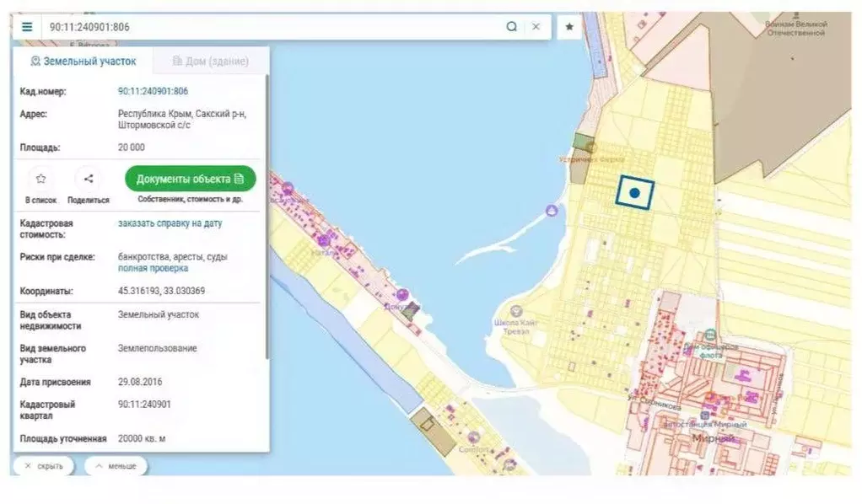Open cadastral number 90:11:240901:806 link
Image resolution: width=862 pixels, height=504 pixels.
pos(153,91)
